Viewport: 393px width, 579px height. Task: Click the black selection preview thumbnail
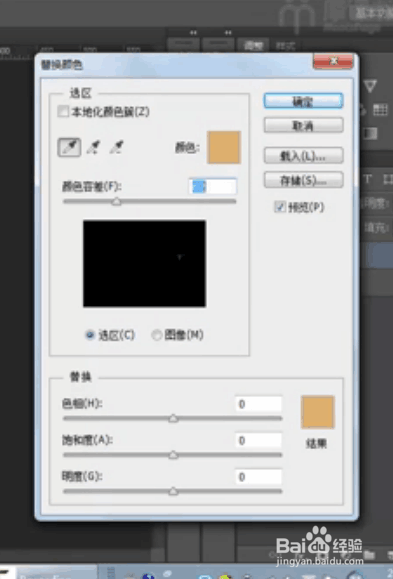pos(144,264)
